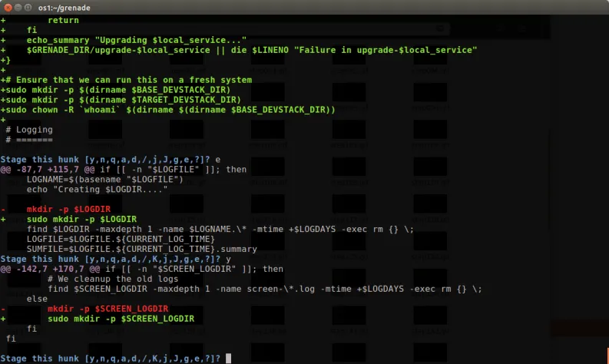Viewport: 609px width, 364px height.
Task: Click the find $LOGDIR -maxdepth 1 line
Action: coord(220,229)
